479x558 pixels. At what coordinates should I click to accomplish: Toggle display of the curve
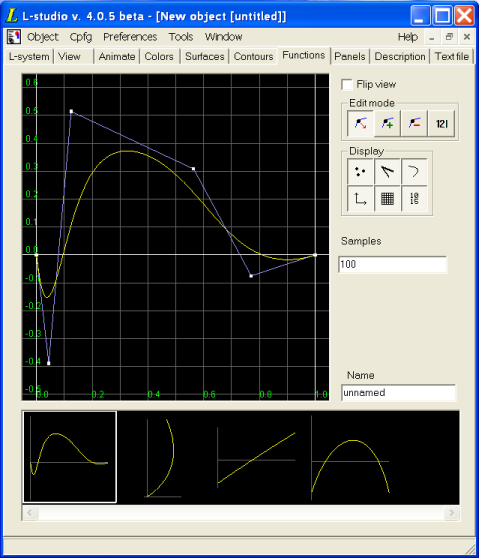(x=414, y=172)
